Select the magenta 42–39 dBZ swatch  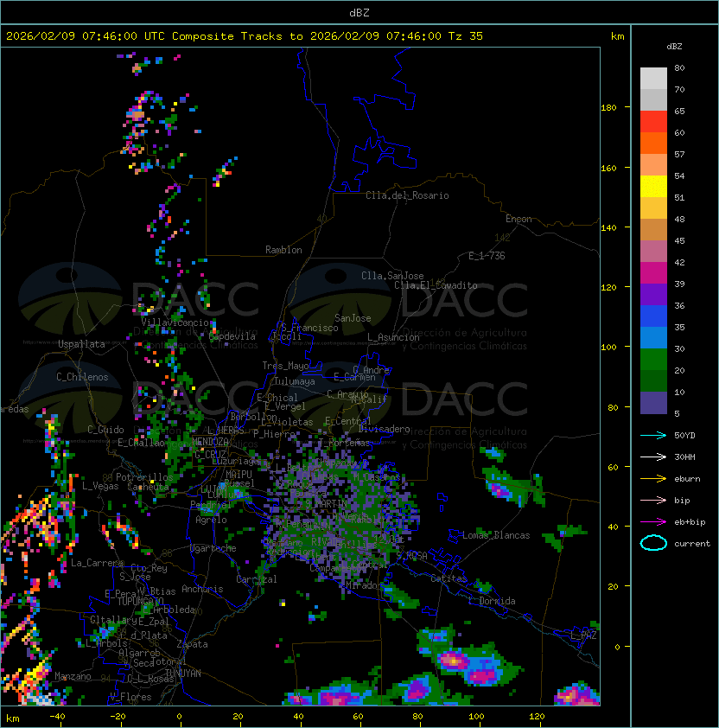pyautogui.click(x=653, y=273)
